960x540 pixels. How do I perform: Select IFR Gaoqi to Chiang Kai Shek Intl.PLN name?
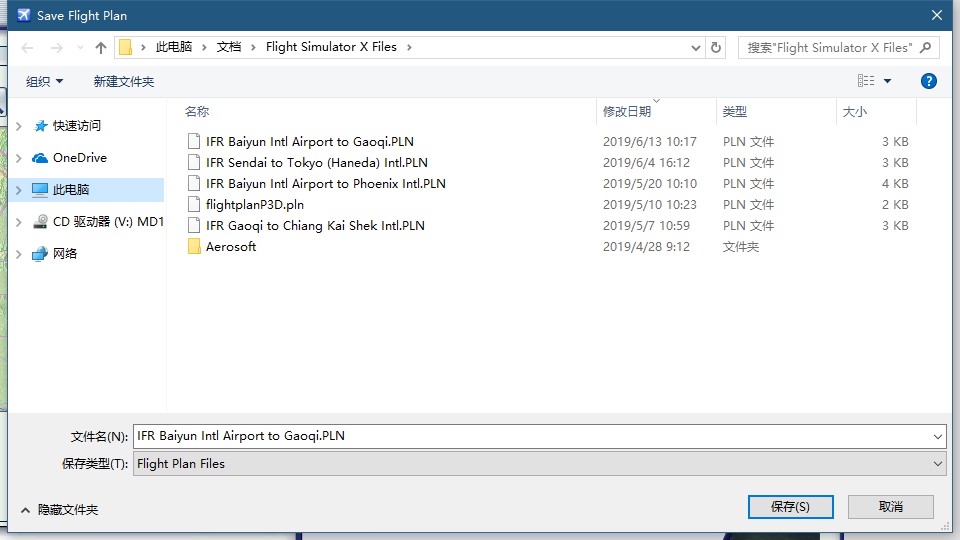point(315,225)
